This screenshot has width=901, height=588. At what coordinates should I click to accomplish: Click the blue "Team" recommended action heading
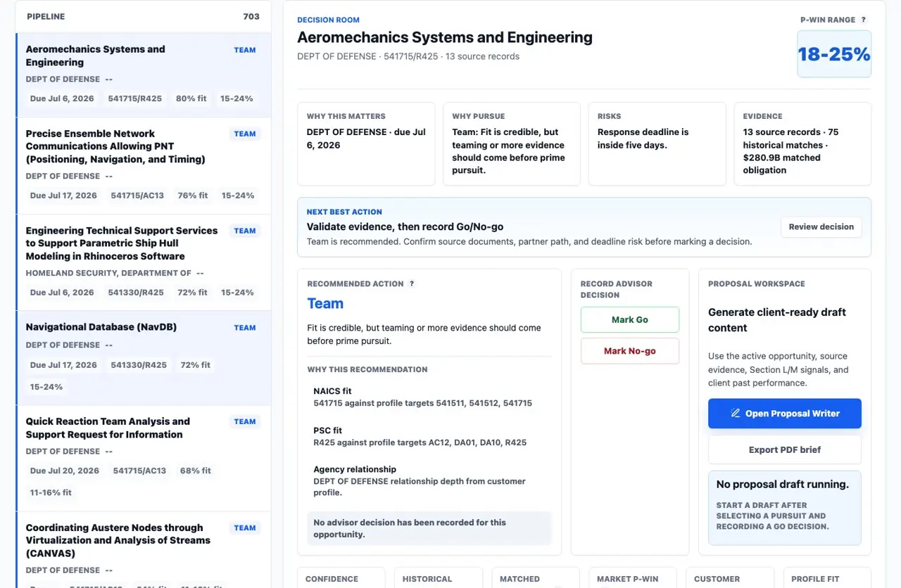click(x=325, y=304)
